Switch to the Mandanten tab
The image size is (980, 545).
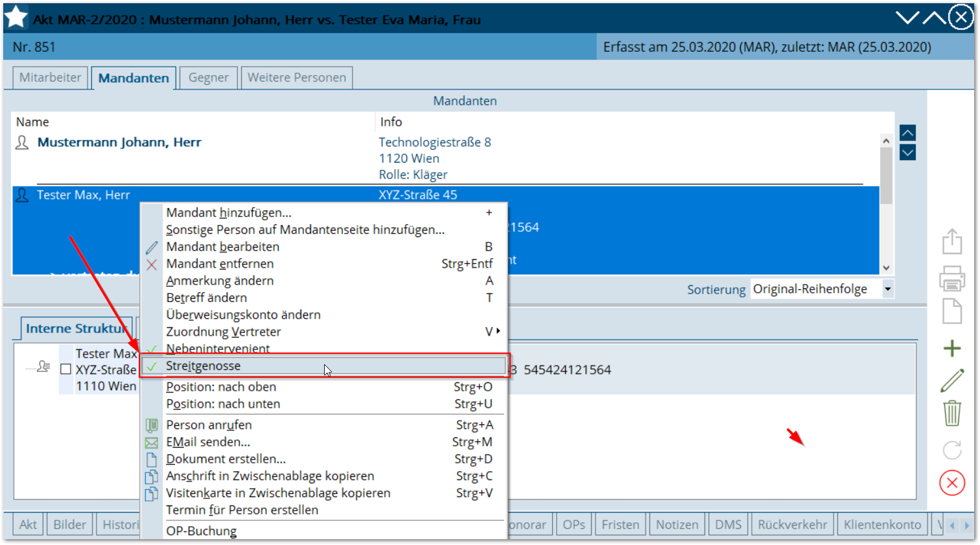[134, 78]
